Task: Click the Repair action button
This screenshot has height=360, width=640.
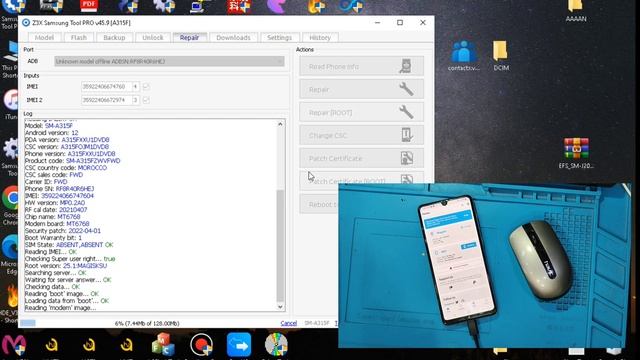Action: pos(361,89)
